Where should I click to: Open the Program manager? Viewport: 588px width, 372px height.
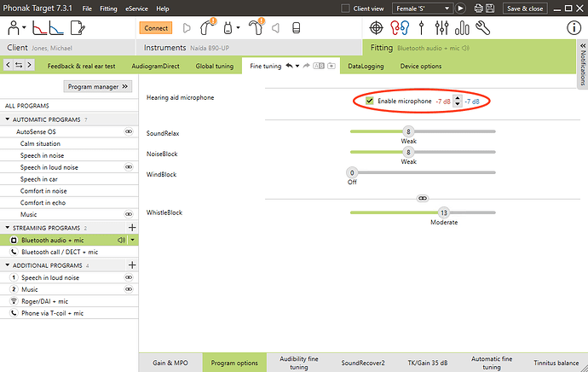coord(97,87)
